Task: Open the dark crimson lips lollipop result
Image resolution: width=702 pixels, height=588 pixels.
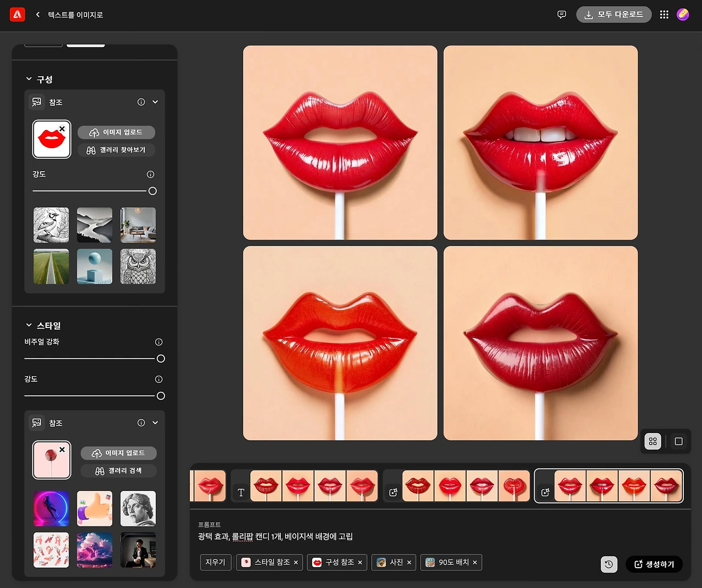Action: pyautogui.click(x=541, y=343)
